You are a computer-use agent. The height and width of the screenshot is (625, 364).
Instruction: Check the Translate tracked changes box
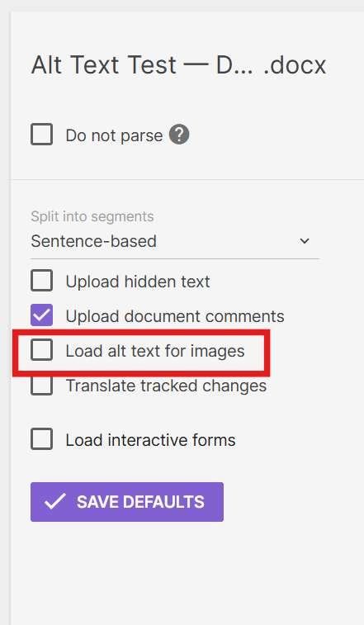click(42, 386)
